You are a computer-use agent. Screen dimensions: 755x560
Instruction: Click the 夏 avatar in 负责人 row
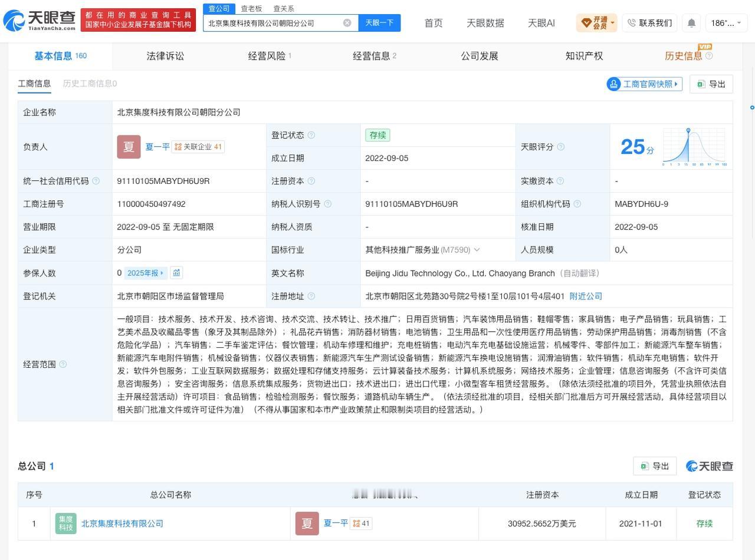click(129, 147)
